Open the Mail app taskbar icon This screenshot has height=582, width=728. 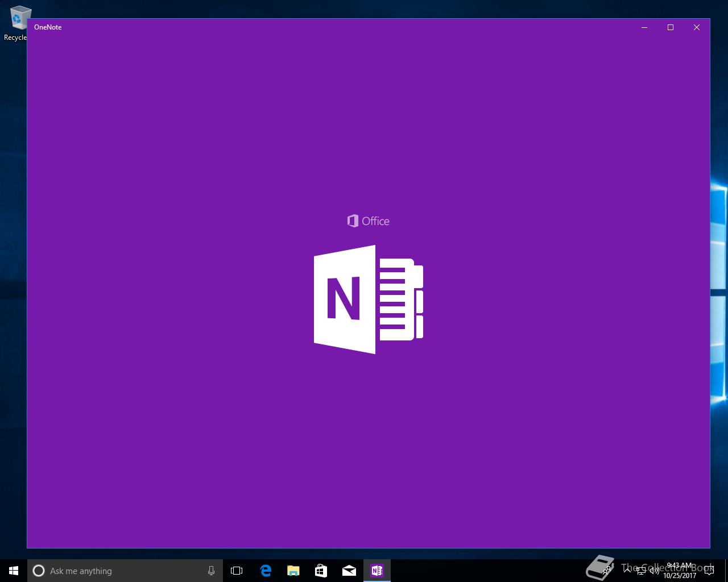pos(349,571)
